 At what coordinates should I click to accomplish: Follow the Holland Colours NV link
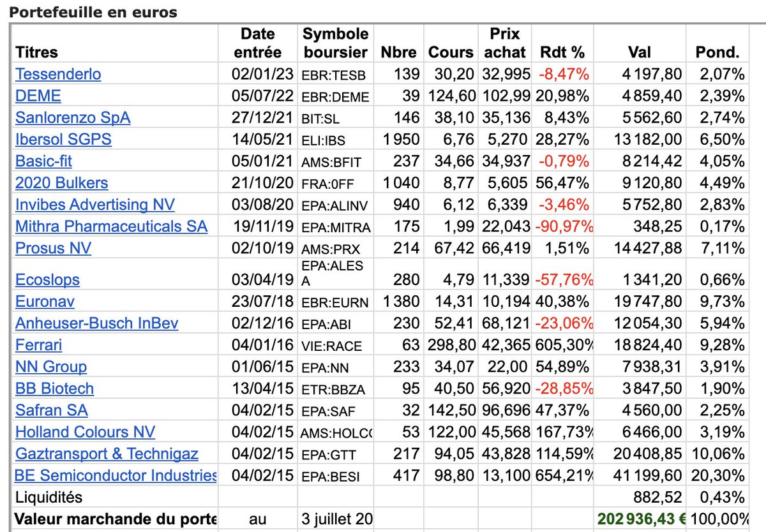click(x=85, y=432)
